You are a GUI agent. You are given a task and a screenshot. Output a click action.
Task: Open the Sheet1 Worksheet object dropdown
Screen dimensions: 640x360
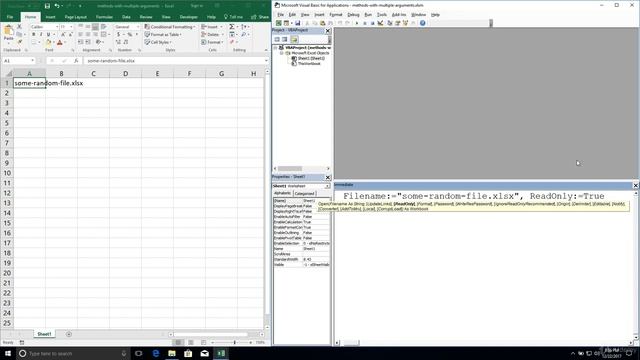point(327,186)
